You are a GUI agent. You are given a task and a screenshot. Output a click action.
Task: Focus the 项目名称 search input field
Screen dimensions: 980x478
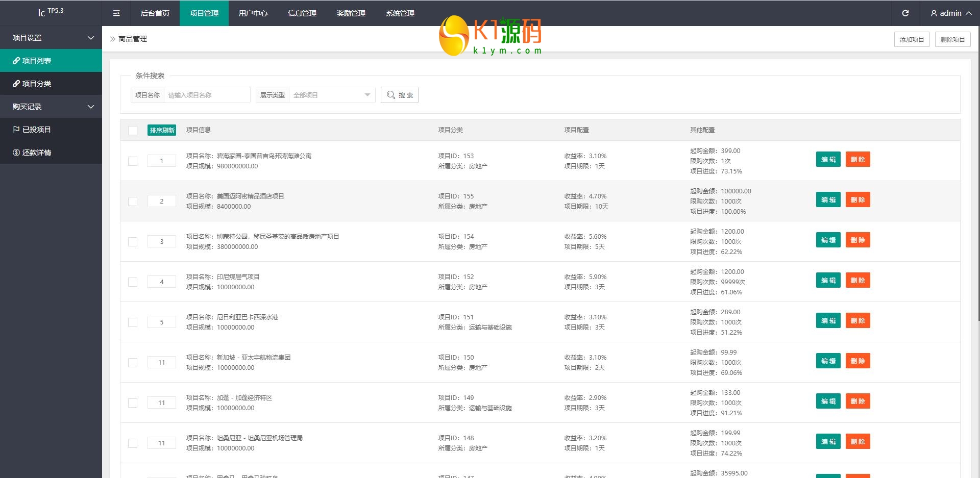pos(207,95)
